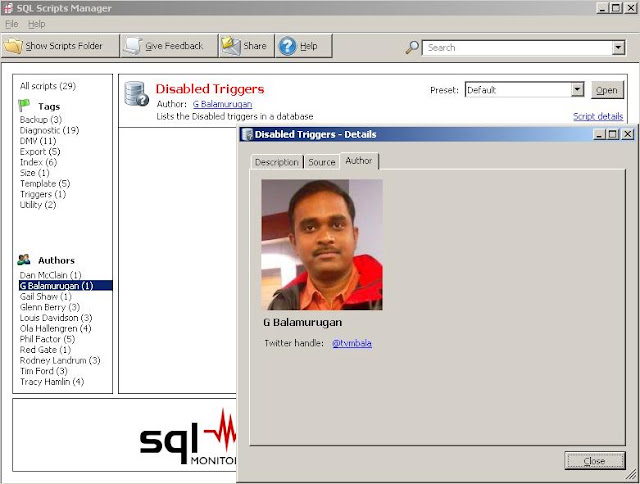640x484 pixels.
Task: Click the Authors people icon
Action: 24,260
